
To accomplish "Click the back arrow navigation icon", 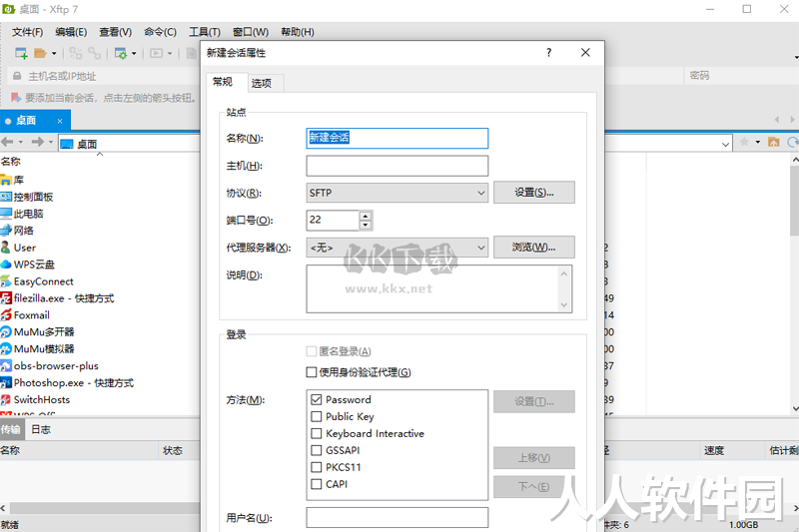I will tap(7, 142).
